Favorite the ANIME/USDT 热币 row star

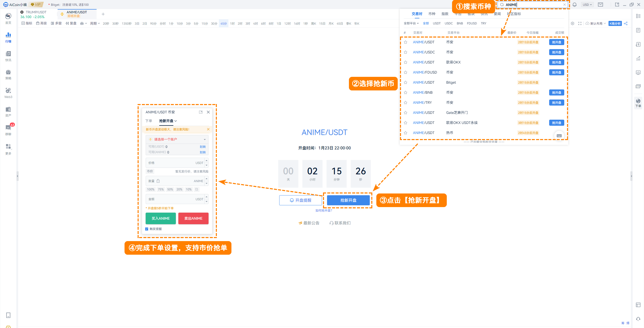406,133
